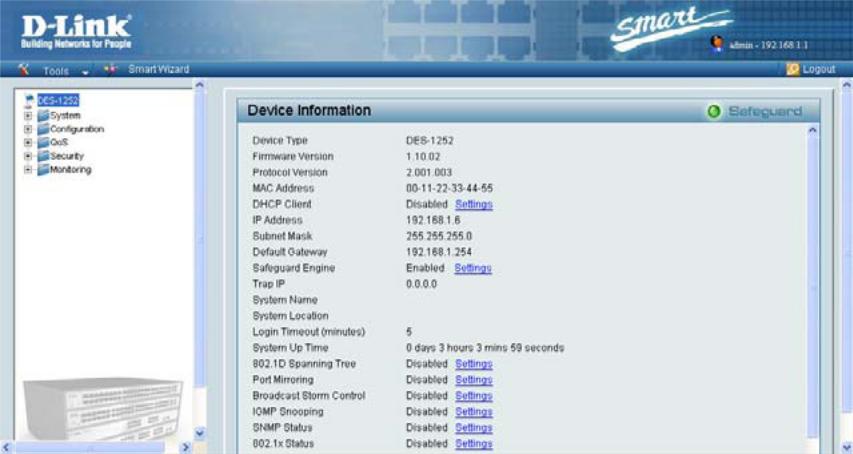Expand the Configuration folder node
853x454 pixels.
click(28, 129)
